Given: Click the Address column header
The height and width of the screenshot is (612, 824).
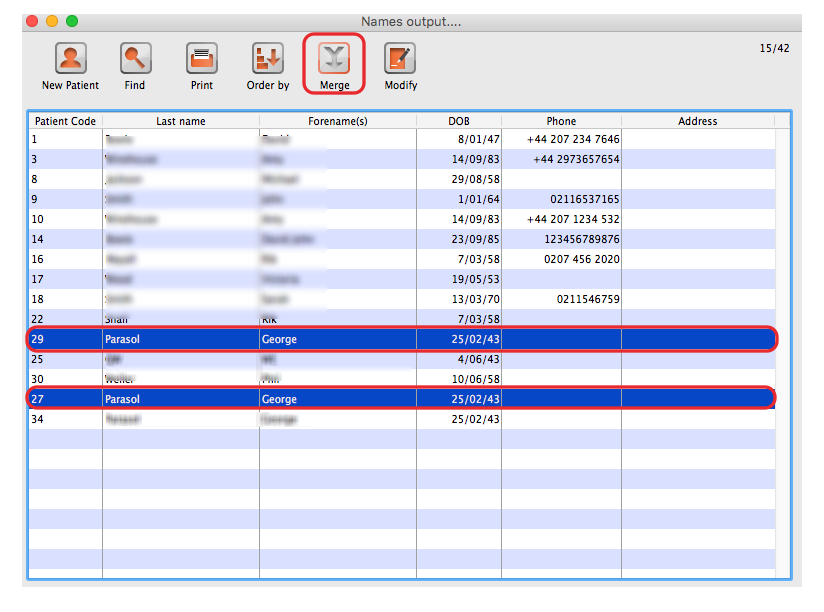Looking at the screenshot, I should tap(697, 121).
